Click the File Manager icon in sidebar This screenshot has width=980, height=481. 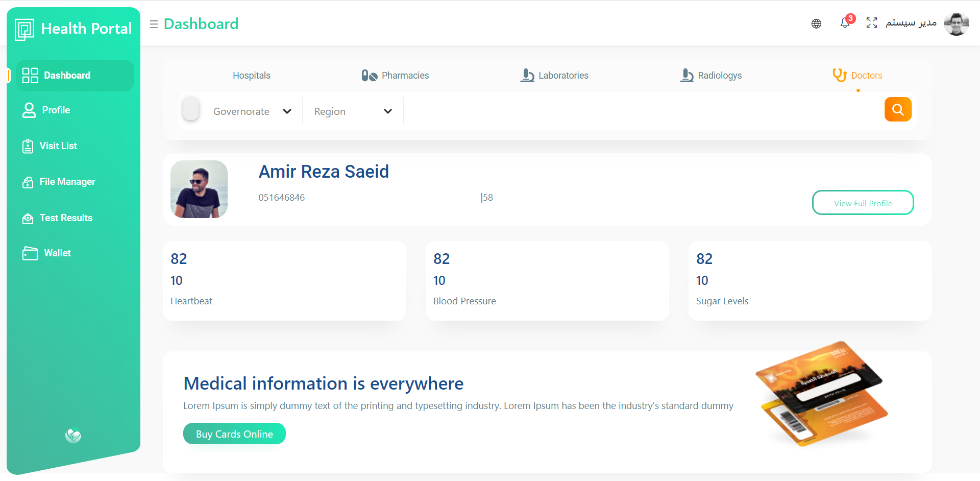click(28, 182)
